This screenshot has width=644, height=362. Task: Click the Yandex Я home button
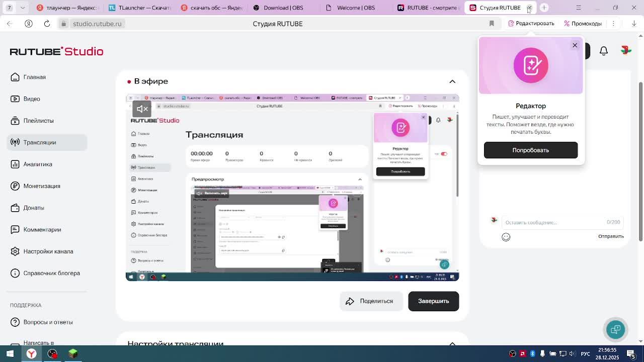pyautogui.click(x=29, y=24)
